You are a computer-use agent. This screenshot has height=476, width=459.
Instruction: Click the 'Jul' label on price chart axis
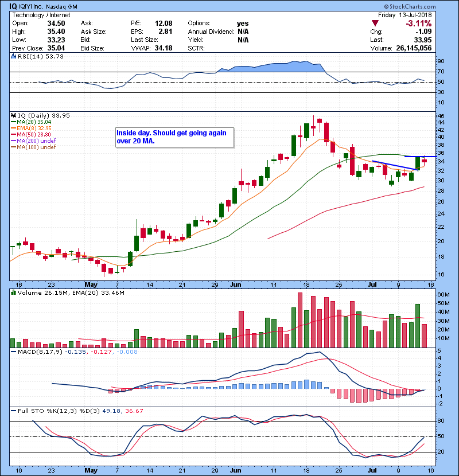(x=372, y=284)
